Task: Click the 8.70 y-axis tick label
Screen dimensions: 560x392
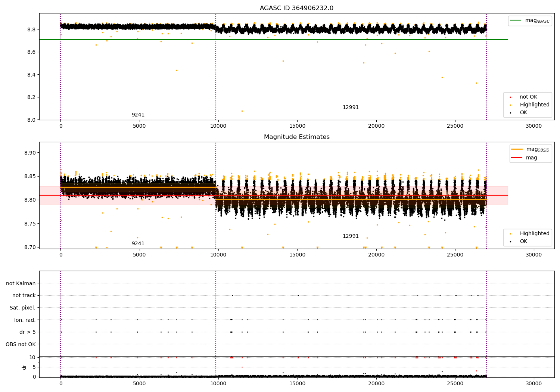Action: [30, 247]
